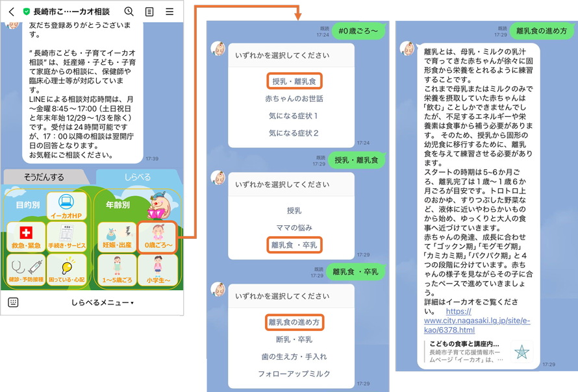
Task: Click the star thumbnail in link preview
Action: [521, 352]
